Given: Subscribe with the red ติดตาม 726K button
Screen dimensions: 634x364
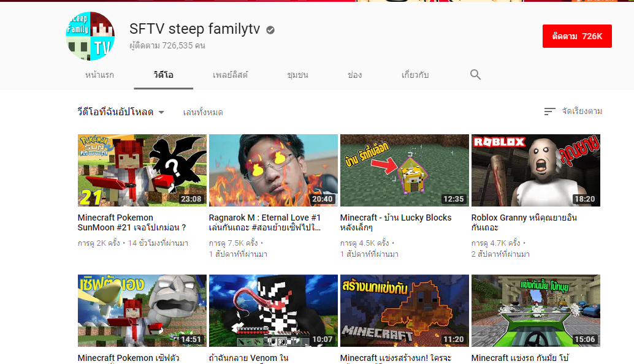Looking at the screenshot, I should (x=577, y=36).
